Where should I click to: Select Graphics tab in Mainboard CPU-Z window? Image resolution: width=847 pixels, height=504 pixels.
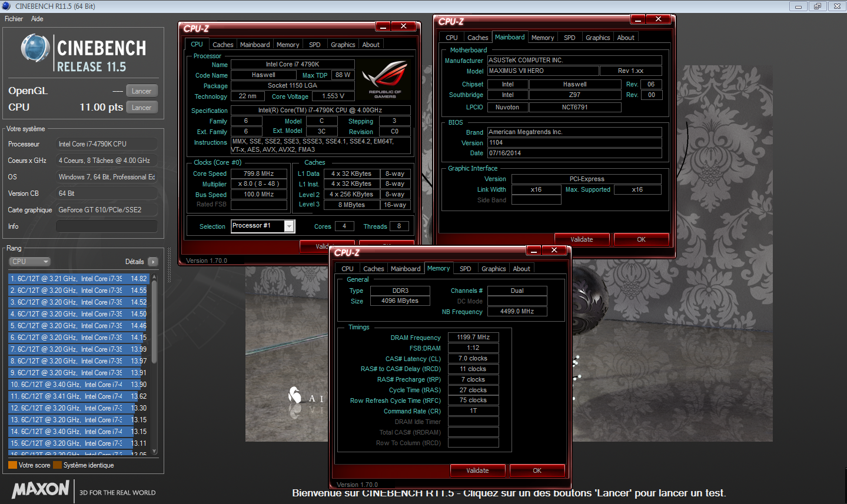(x=597, y=38)
